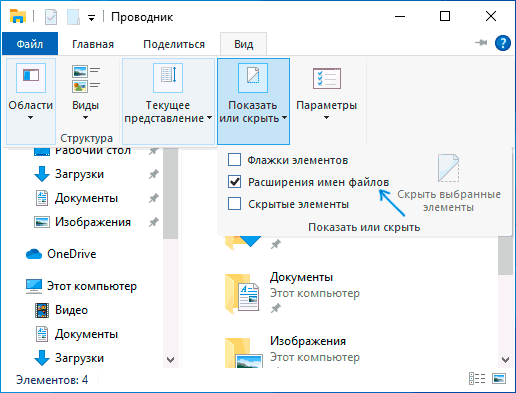Click content area scroll down arrow
The image size is (516, 393).
(505, 360)
